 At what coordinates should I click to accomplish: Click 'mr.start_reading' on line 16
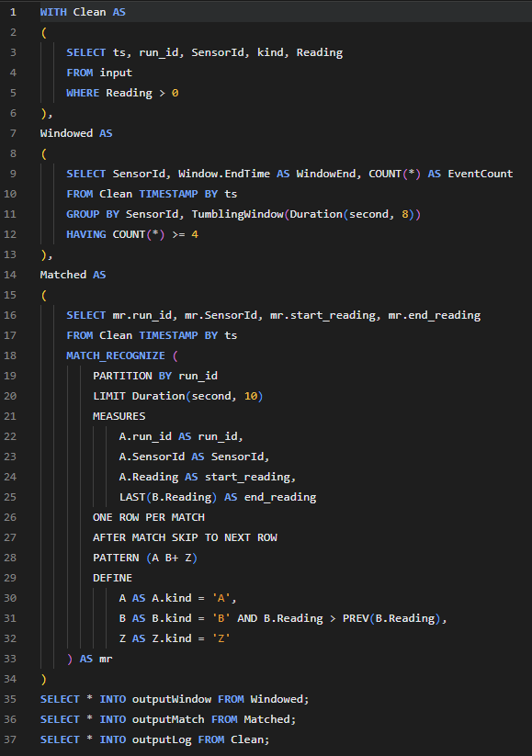[323, 315]
